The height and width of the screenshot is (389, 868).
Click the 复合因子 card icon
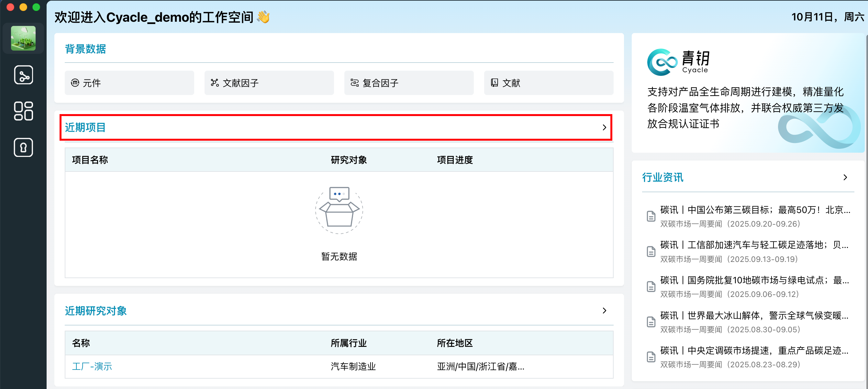pos(354,83)
